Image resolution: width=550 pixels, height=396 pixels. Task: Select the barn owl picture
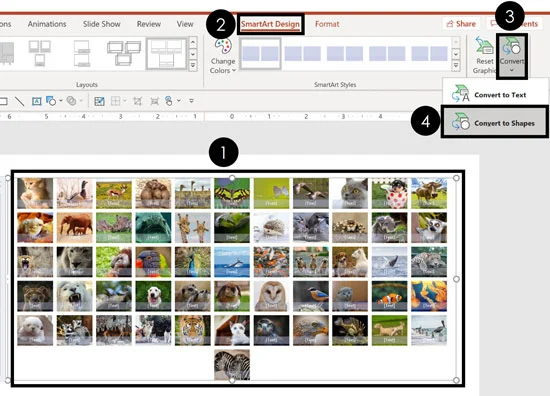pos(271,296)
